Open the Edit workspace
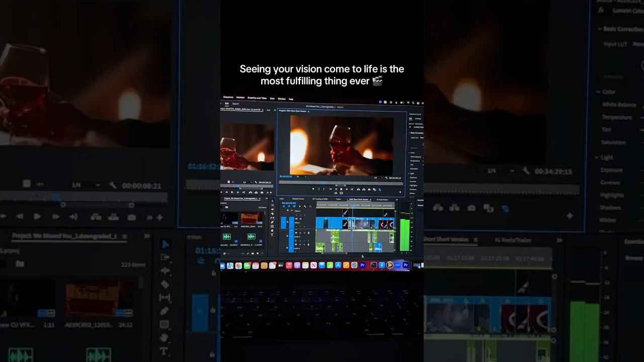Screen dimensions: 644x362 227,104
